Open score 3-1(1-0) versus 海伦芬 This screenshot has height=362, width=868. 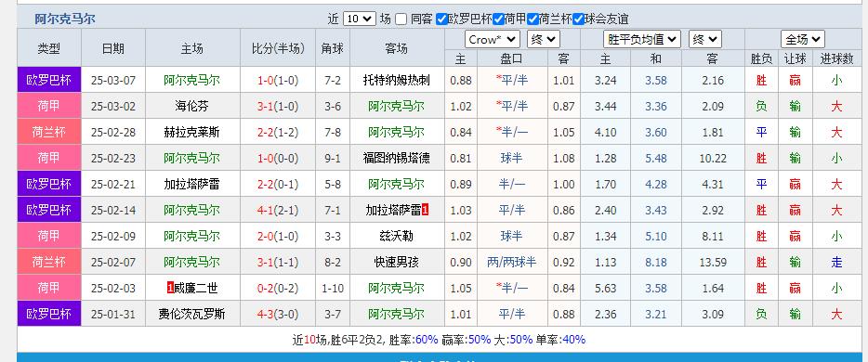278,106
